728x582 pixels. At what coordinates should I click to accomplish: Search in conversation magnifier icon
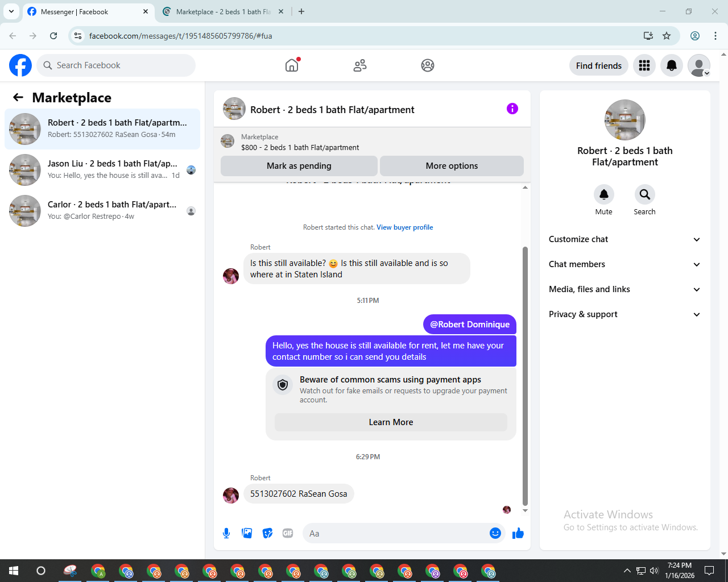[x=645, y=194]
